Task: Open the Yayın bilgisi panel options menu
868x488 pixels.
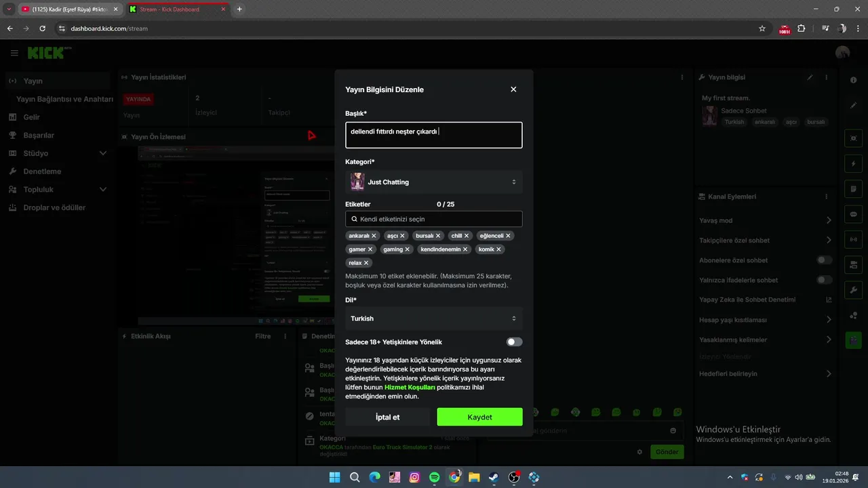Action: click(x=827, y=77)
